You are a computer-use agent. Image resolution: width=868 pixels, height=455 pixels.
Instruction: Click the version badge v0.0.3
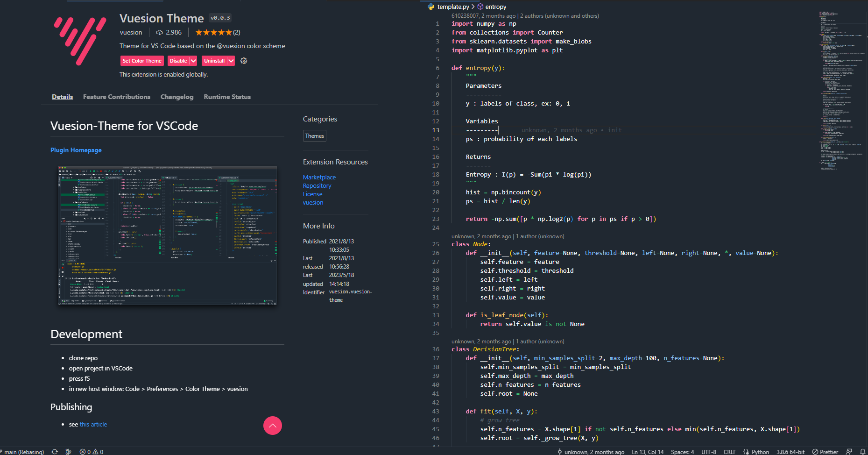(x=220, y=18)
